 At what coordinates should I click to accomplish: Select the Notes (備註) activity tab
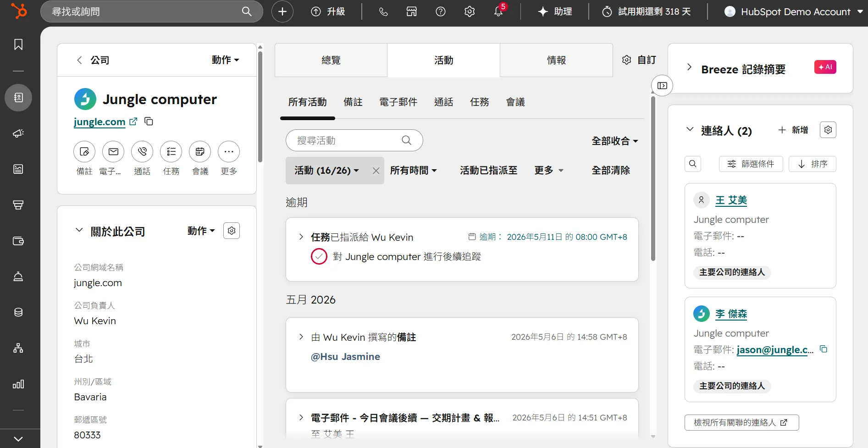(x=353, y=102)
